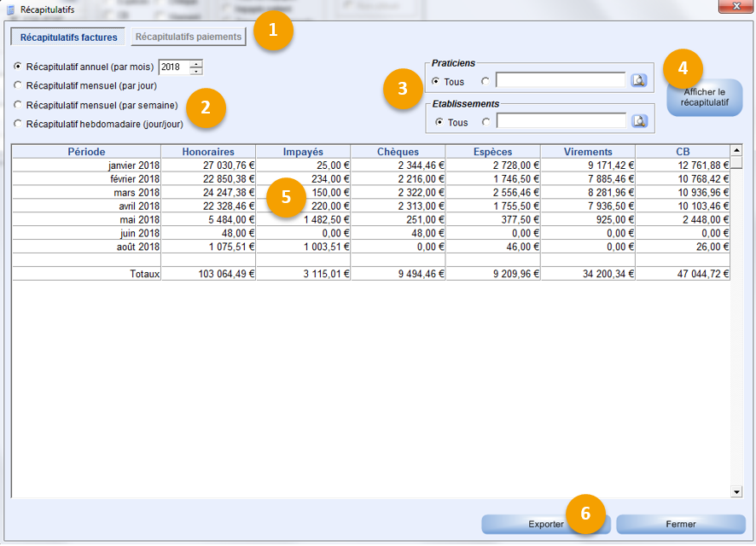Screen dimensions: 756x546
Task: Click the Etablissements name input field
Action: 561,121
